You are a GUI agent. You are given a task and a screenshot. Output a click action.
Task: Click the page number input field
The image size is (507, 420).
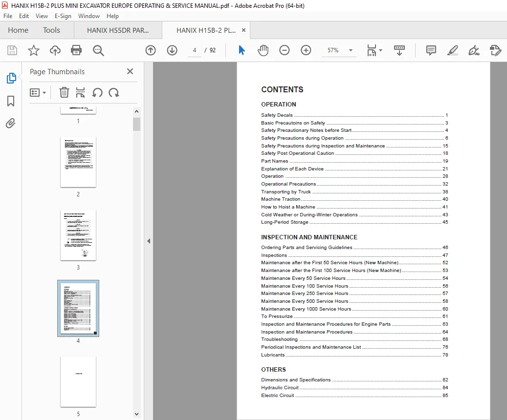click(195, 50)
